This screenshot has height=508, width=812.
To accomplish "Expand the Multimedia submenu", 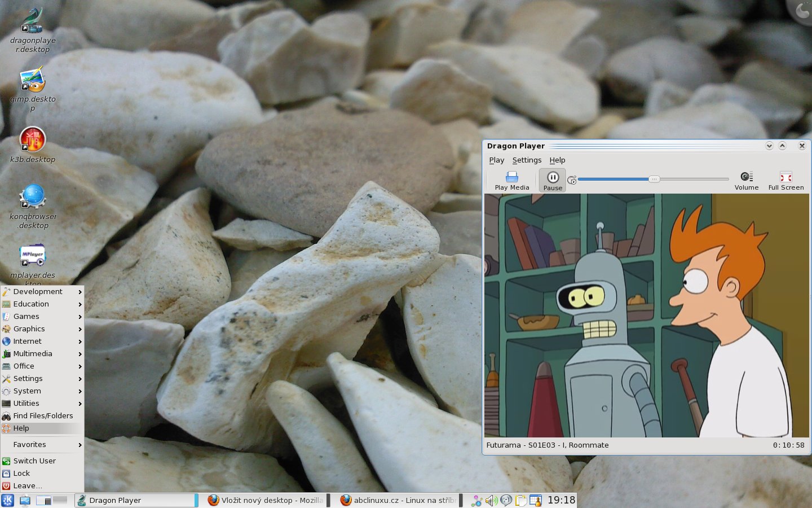I will 42,354.
